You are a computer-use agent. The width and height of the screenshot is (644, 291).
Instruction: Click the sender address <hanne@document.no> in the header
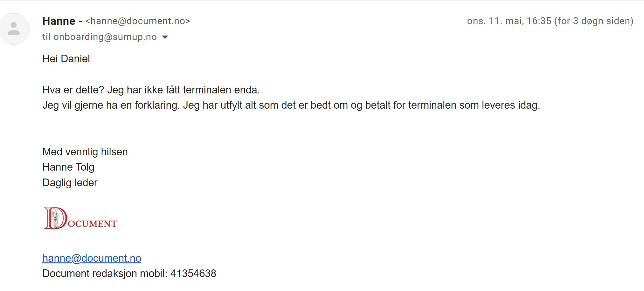[138, 21]
